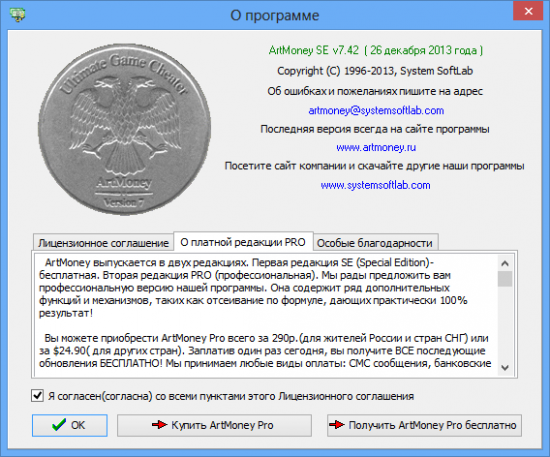The width and height of the screenshot is (550, 457).
Task: Click the green checkmark on OK button
Action: tap(58, 425)
